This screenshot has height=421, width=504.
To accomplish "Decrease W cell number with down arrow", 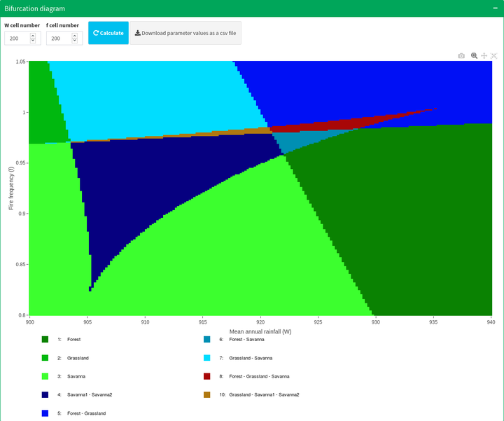I will tap(32, 41).
